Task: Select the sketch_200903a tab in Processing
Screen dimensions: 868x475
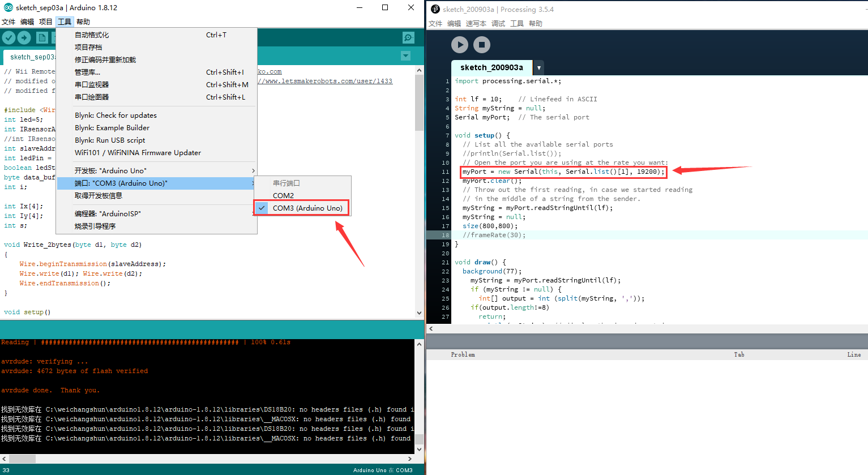Action: (491, 67)
